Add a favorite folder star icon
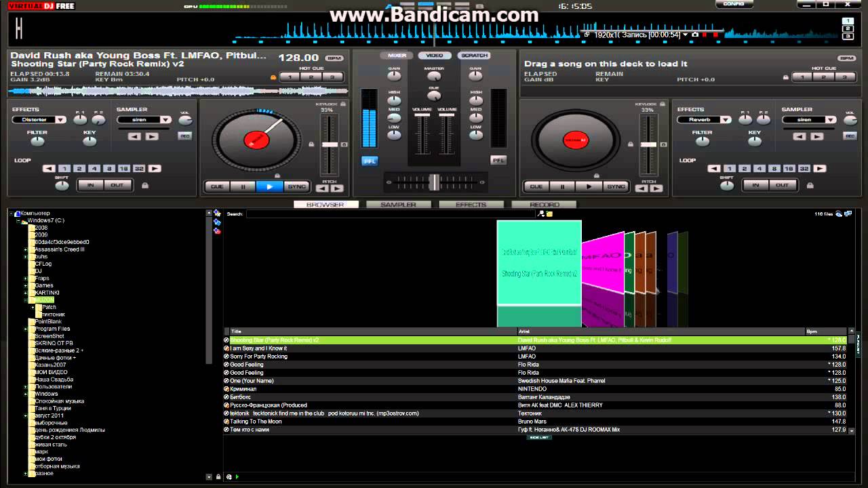Screen dimensions: 868x488 (x=217, y=213)
